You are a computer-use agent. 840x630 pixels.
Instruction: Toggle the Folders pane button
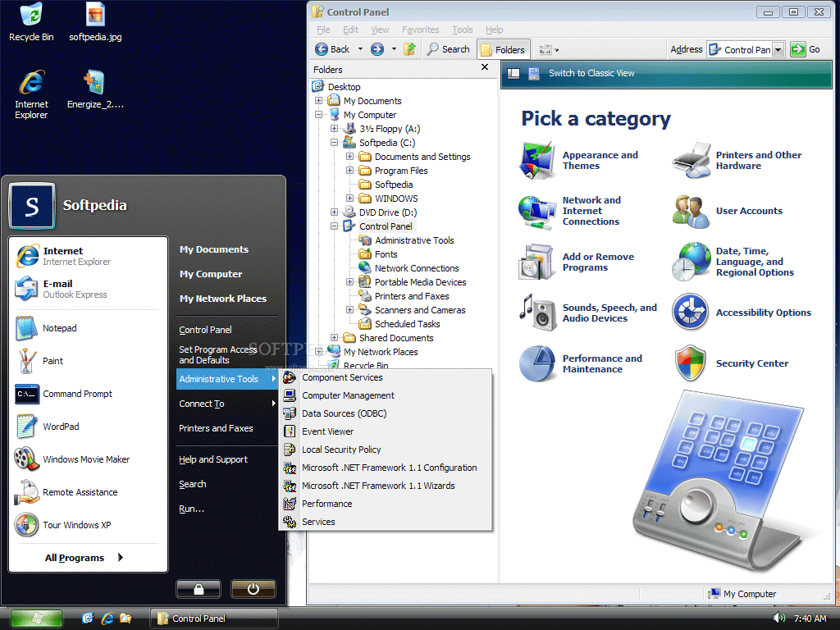coord(503,49)
